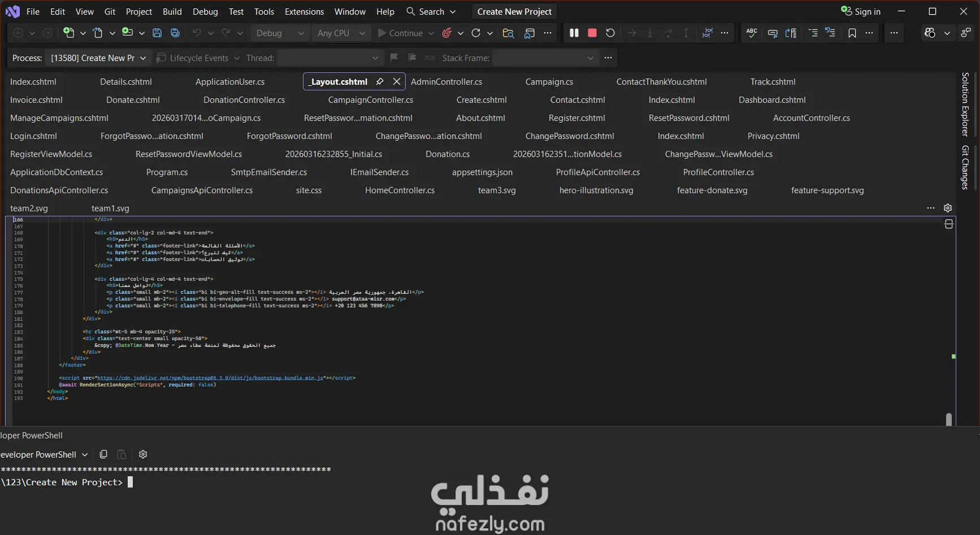980x535 pixels.
Task: Open the GitHub Copilot icon
Action: 930,33
